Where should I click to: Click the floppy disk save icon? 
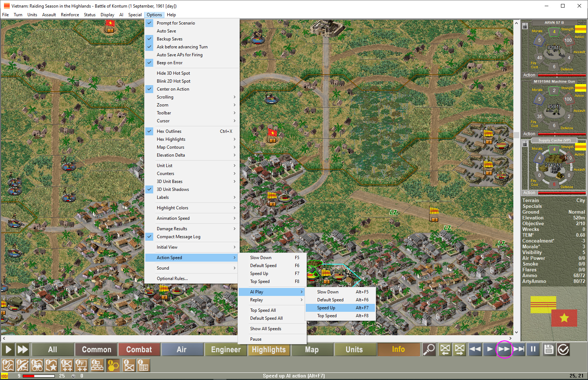click(549, 349)
